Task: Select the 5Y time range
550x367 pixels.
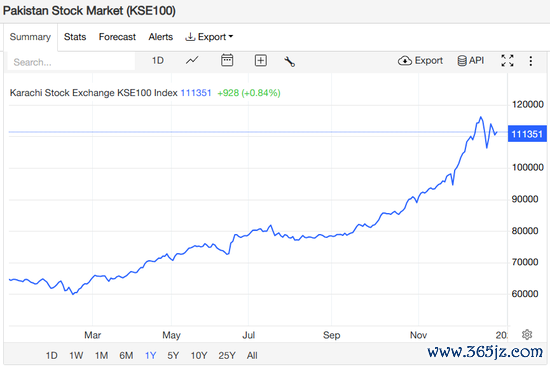Action: pyautogui.click(x=173, y=355)
